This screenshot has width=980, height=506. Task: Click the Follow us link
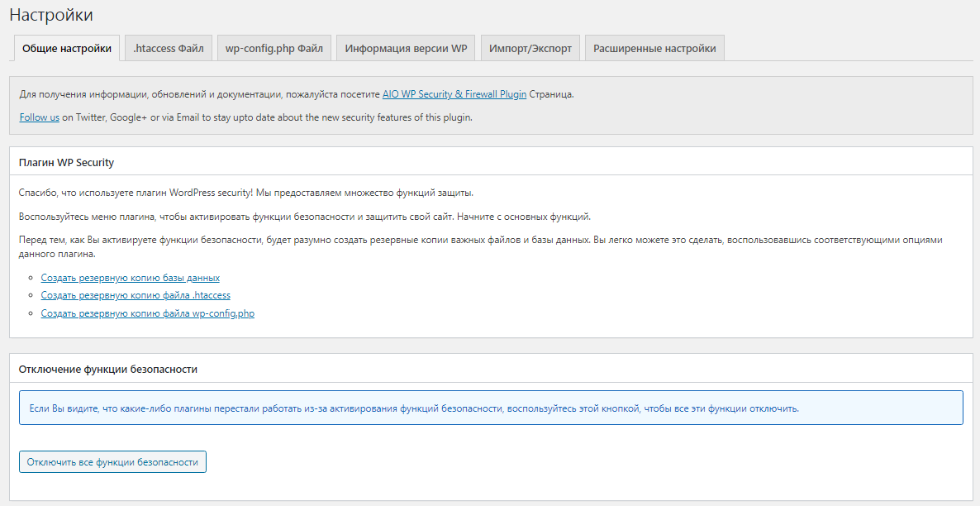click(39, 117)
